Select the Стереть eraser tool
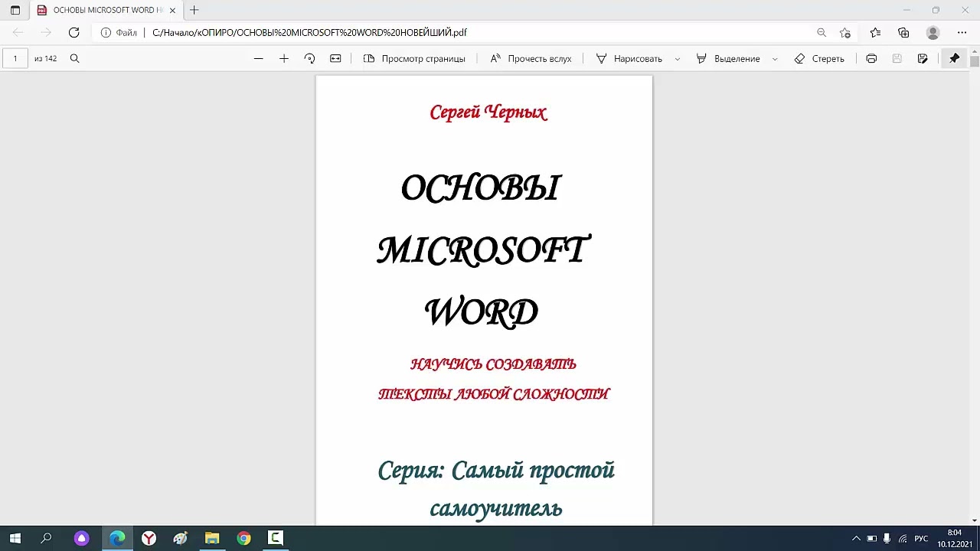The width and height of the screenshot is (980, 551). point(819,59)
